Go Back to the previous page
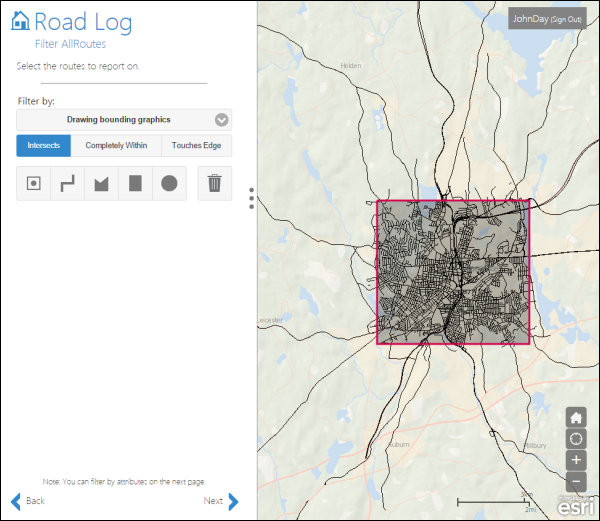600x521 pixels. pyautogui.click(x=28, y=501)
